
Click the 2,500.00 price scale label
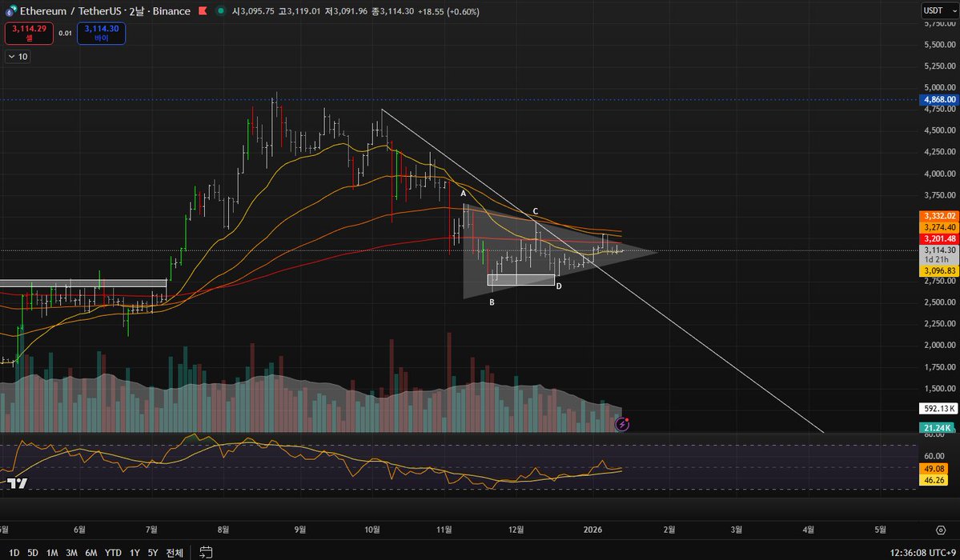pyautogui.click(x=940, y=302)
